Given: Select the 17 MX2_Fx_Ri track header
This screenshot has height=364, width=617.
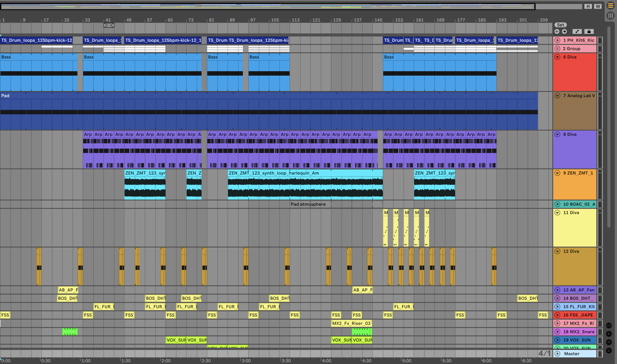Looking at the screenshot, I should 578,323.
